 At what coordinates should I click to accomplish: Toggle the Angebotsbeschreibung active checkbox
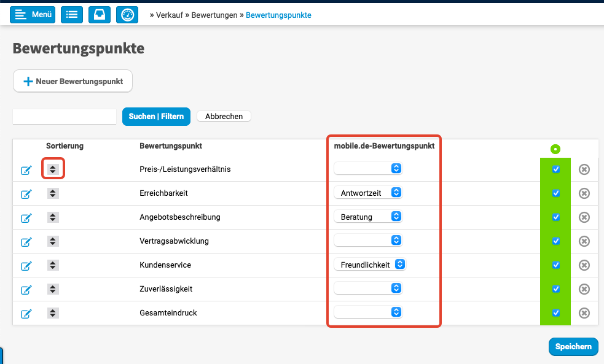556,217
